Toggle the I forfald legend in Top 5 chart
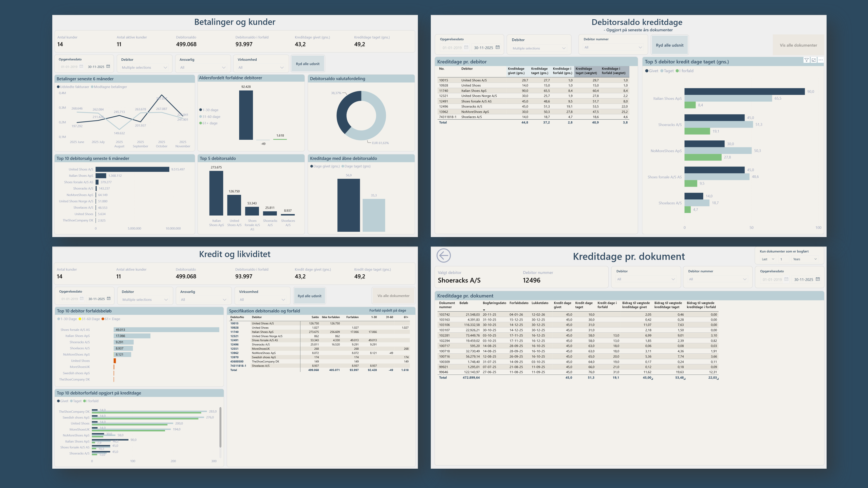Viewport: 868px width, 488px height. (x=685, y=71)
